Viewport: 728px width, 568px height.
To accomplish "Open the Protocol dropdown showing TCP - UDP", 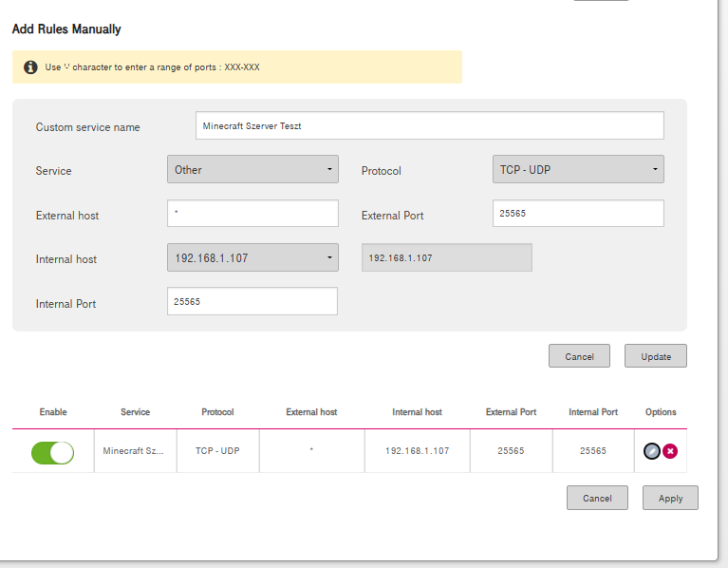I will [x=578, y=169].
